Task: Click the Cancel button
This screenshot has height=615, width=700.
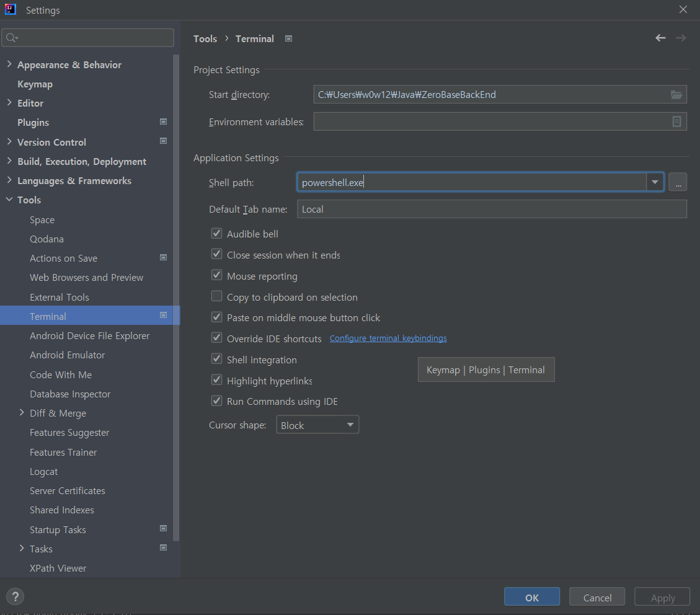Action: point(597,597)
